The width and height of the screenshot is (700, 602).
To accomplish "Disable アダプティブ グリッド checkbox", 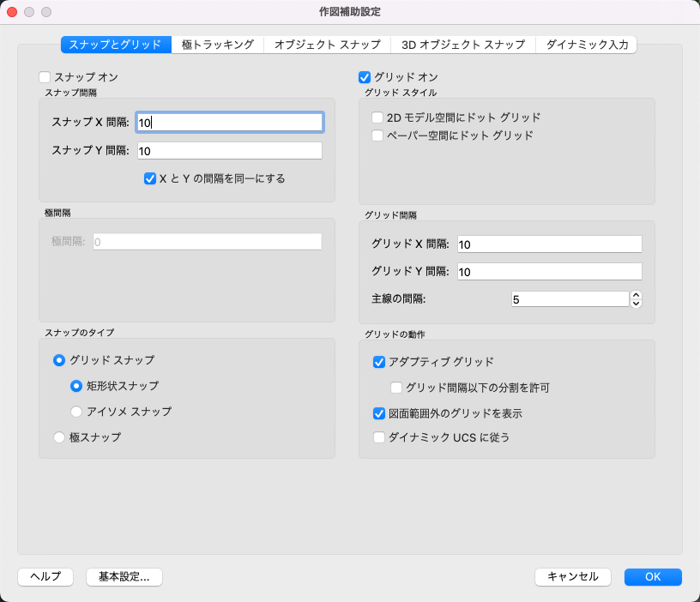I will click(380, 362).
